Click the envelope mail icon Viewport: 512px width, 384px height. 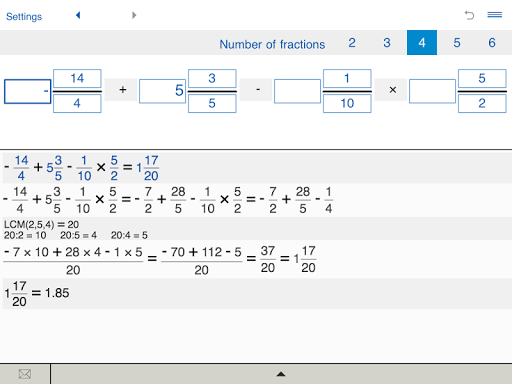coord(25,374)
